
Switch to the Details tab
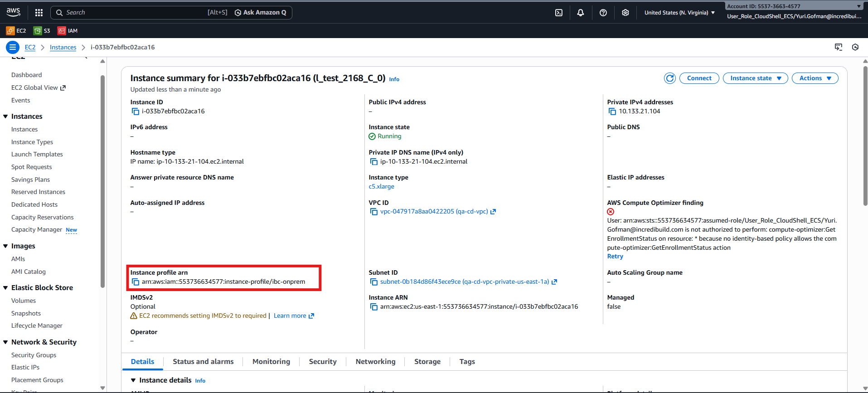point(142,362)
